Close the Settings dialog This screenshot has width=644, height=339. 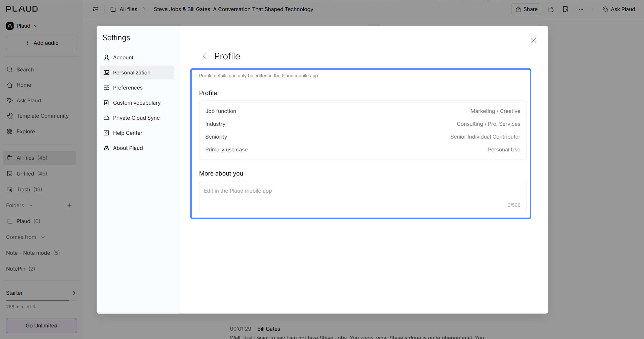[x=533, y=40]
